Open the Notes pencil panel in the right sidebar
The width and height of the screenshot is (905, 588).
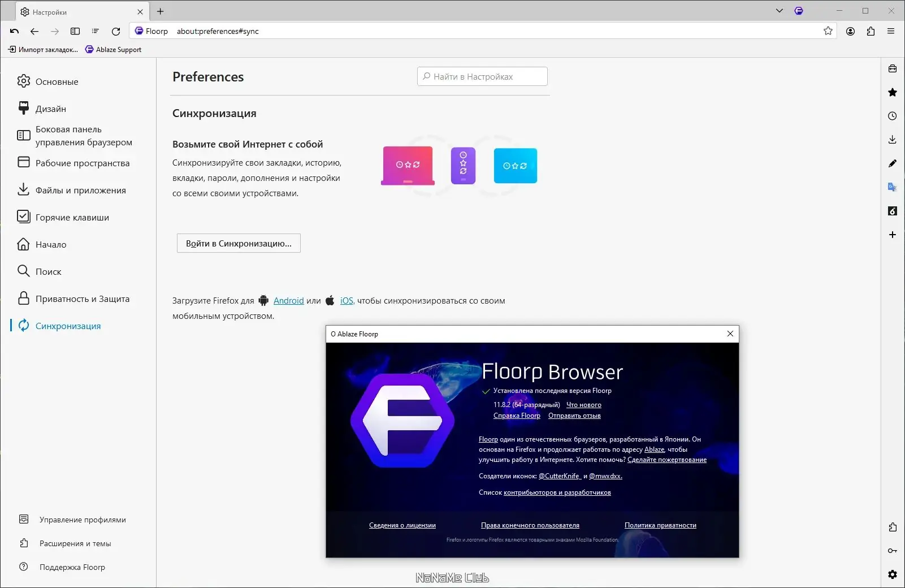893,163
